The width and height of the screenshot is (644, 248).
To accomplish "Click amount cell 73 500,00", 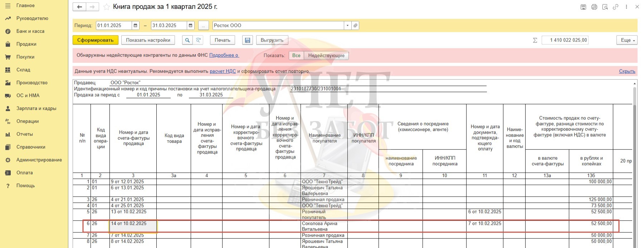I will click(591, 205).
